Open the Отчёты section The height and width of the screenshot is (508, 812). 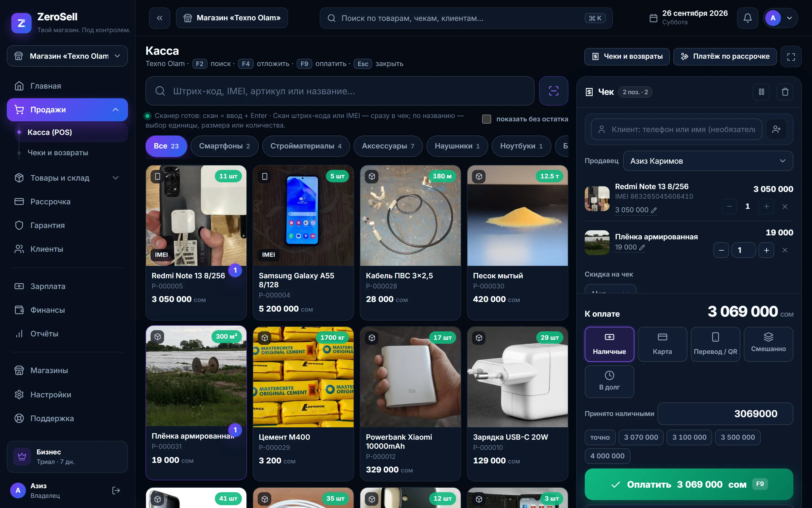click(67, 334)
